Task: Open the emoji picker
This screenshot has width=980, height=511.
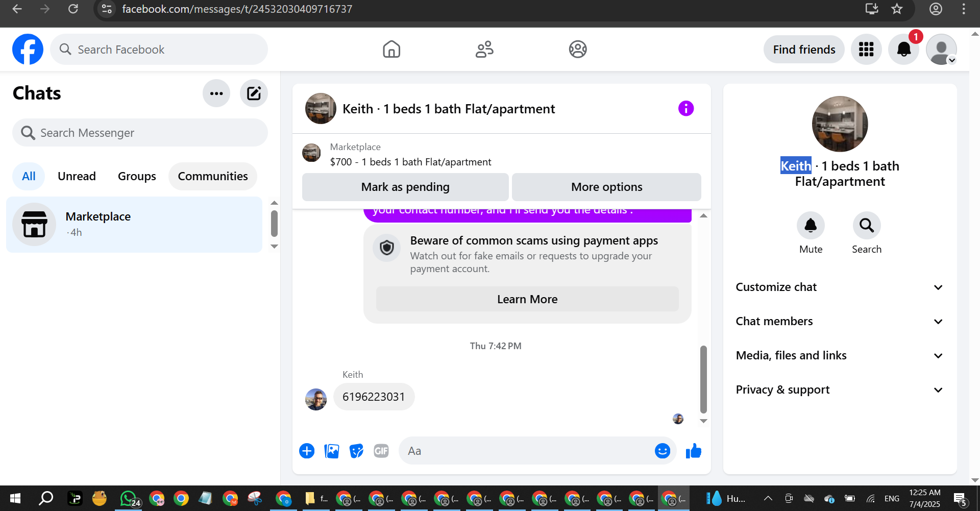Action: [662, 451]
